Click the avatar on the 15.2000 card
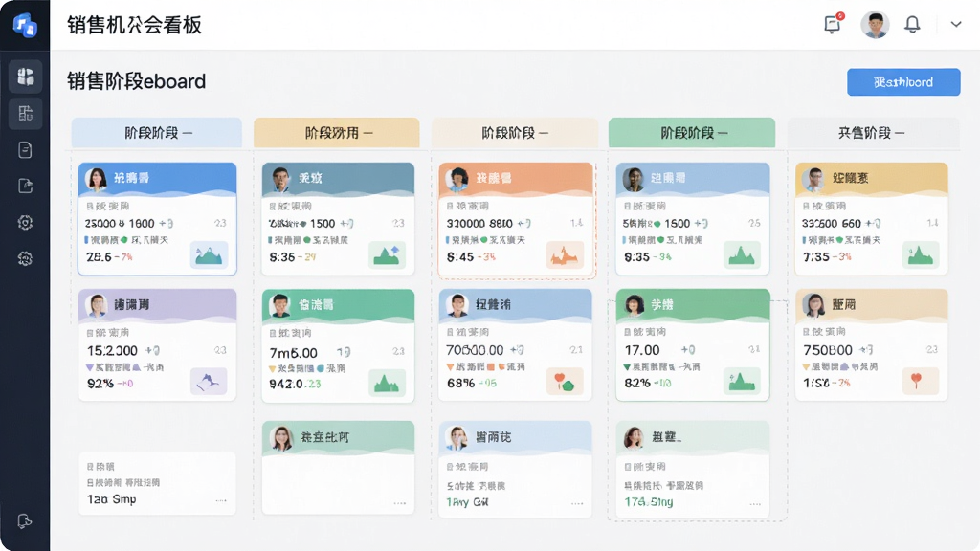The image size is (980, 551). click(97, 305)
